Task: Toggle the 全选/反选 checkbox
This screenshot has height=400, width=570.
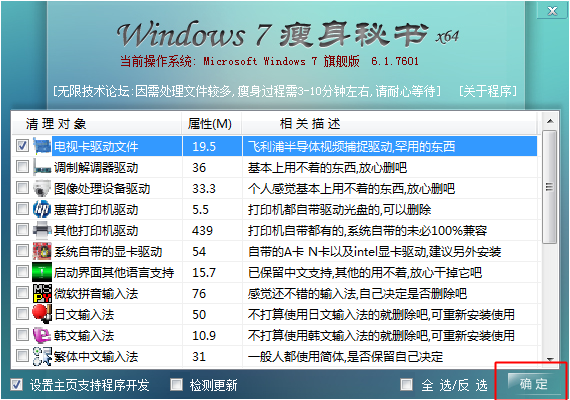Action: pos(406,385)
